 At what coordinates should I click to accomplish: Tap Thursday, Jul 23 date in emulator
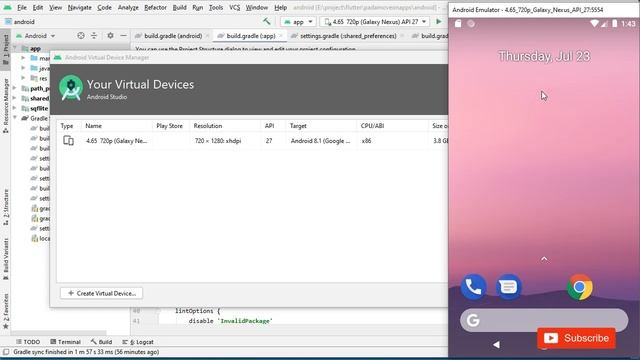coord(544,56)
